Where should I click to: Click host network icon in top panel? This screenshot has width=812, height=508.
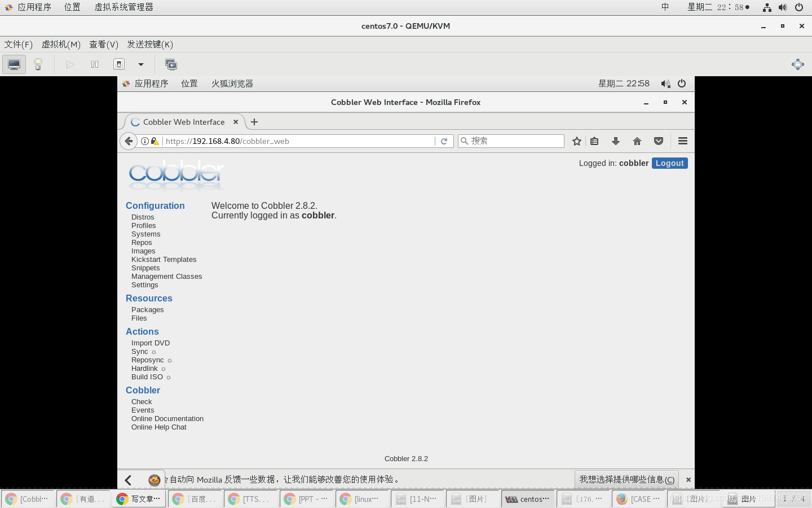767,7
